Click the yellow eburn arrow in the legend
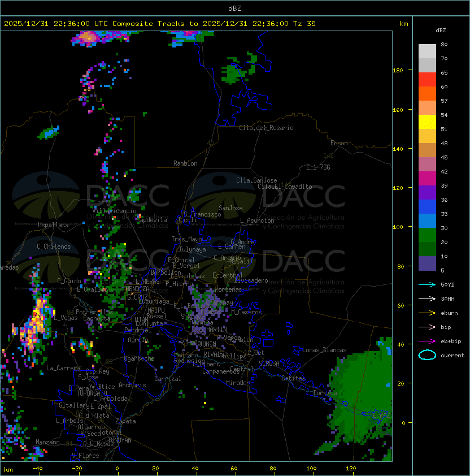Screen dimensions: 470x476 point(427,313)
